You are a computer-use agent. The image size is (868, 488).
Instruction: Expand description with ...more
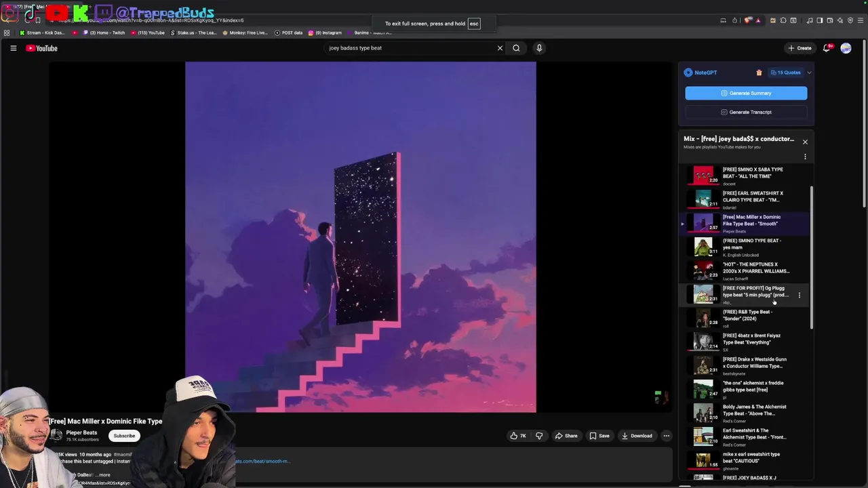(102, 475)
